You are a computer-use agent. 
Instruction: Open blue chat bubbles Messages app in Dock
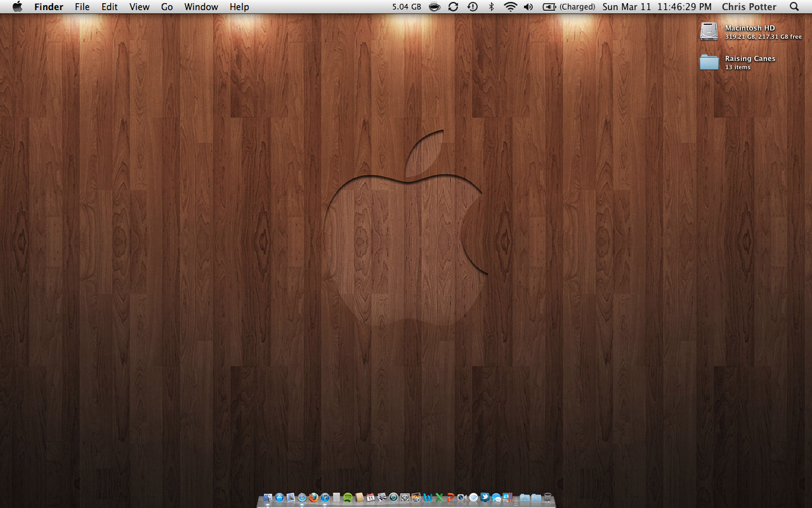pos(496,498)
